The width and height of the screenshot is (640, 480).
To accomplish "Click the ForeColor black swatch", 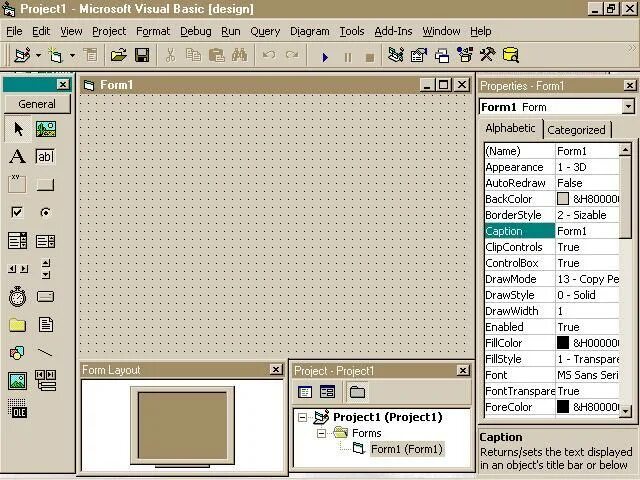I will pyautogui.click(x=563, y=407).
